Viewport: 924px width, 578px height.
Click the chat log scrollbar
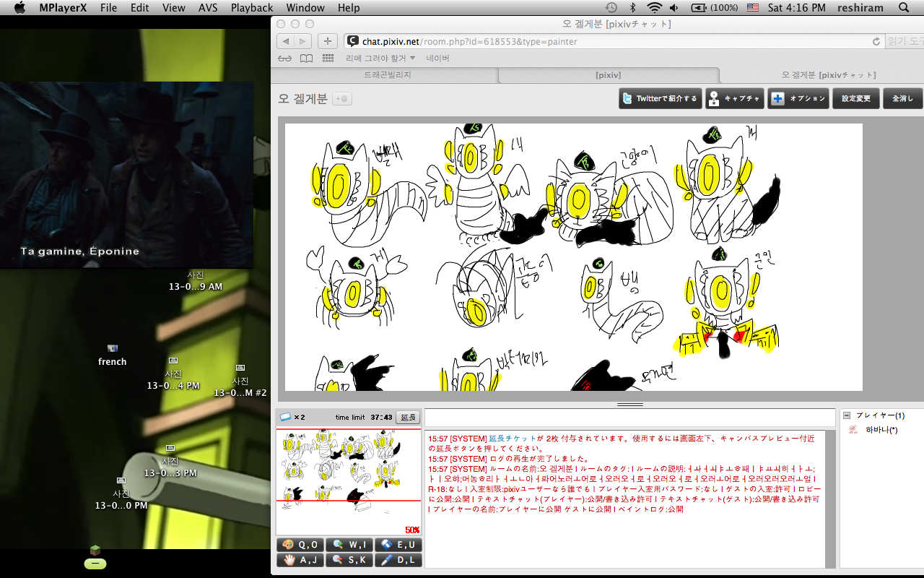[830, 499]
